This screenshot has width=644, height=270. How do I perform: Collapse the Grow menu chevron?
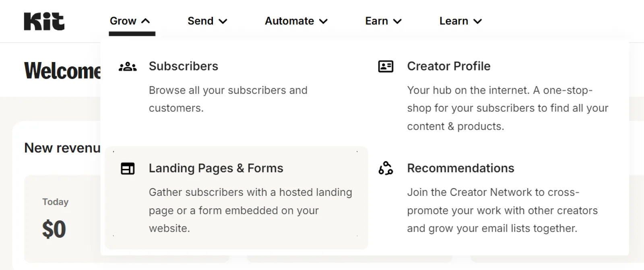click(x=146, y=21)
